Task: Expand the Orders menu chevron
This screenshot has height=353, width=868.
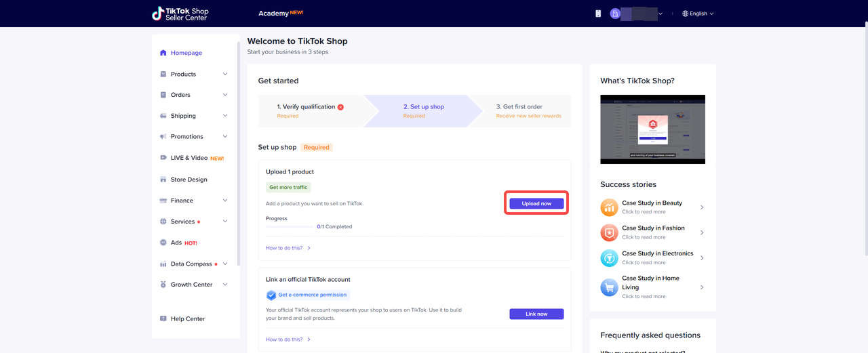Action: (225, 95)
